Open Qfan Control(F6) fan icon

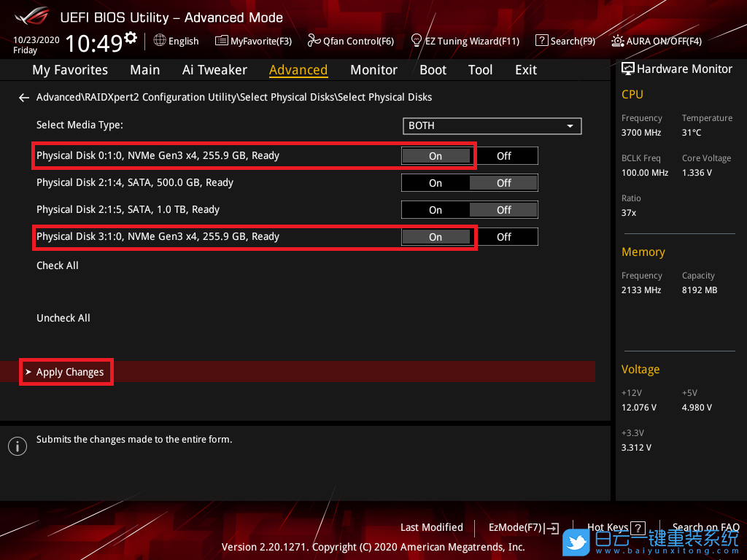(314, 41)
